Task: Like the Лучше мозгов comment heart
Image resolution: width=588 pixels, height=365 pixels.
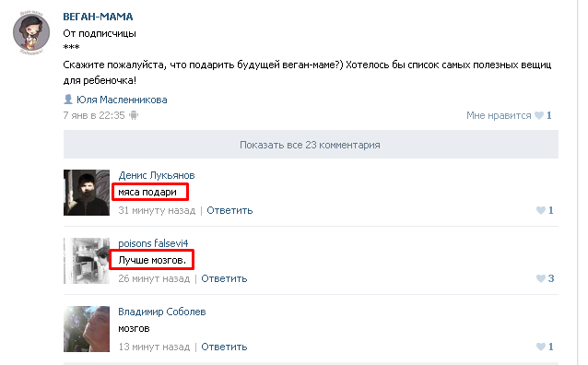Action: pos(541,278)
